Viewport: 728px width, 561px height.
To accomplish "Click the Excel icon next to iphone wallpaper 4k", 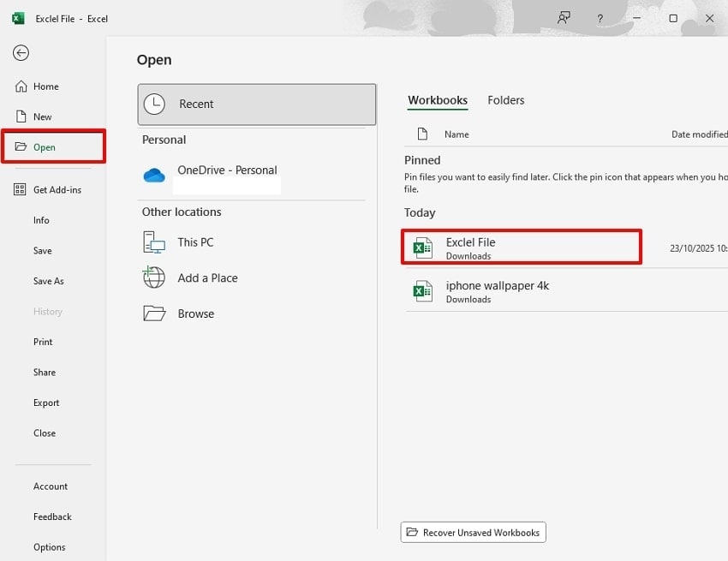I will tap(422, 290).
